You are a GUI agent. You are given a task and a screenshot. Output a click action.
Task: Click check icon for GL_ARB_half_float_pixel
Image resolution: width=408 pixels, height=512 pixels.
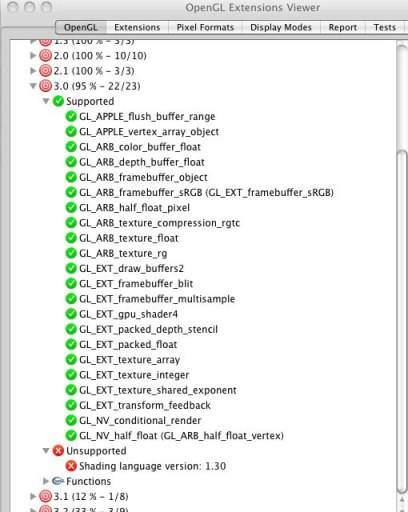[x=71, y=208]
